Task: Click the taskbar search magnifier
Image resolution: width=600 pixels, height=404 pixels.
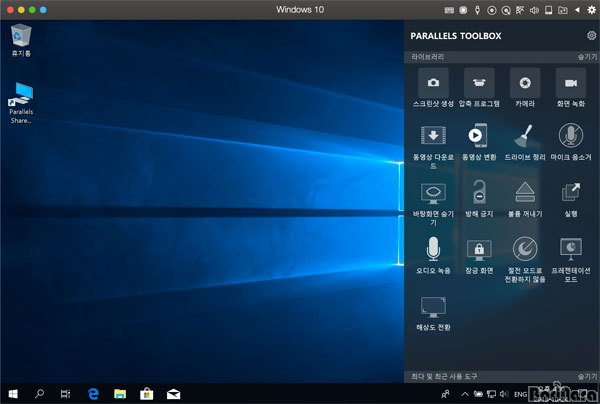Action: (x=39, y=394)
